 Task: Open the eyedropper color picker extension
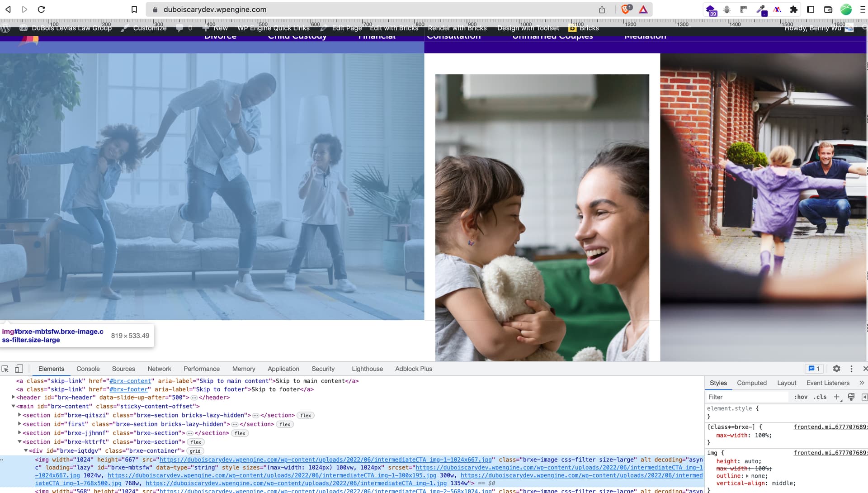point(761,9)
